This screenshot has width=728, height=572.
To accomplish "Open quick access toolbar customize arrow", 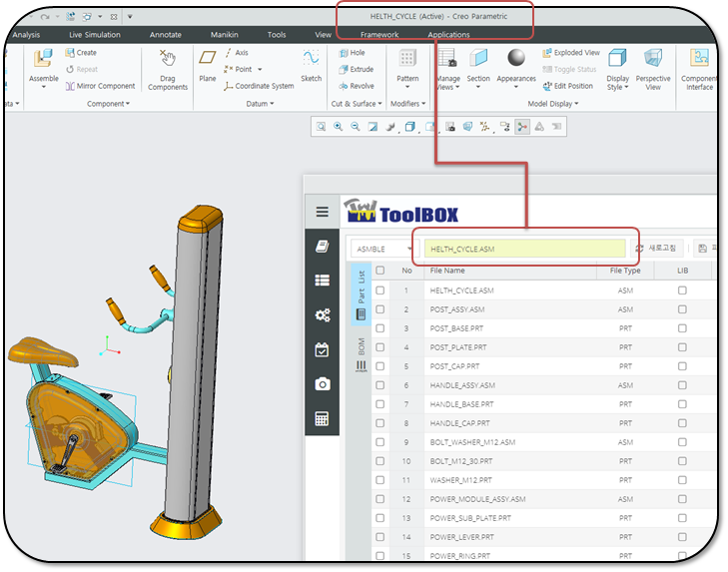I will pyautogui.click(x=130, y=16).
